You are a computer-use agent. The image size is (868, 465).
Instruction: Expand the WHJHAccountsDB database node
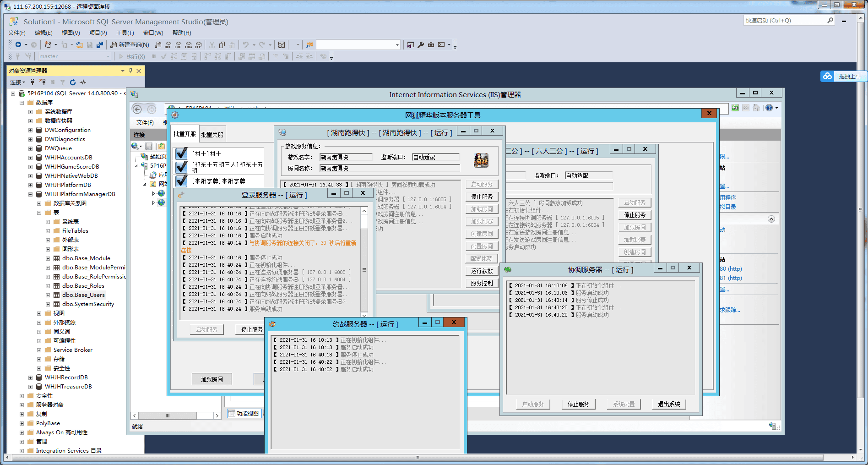31,158
